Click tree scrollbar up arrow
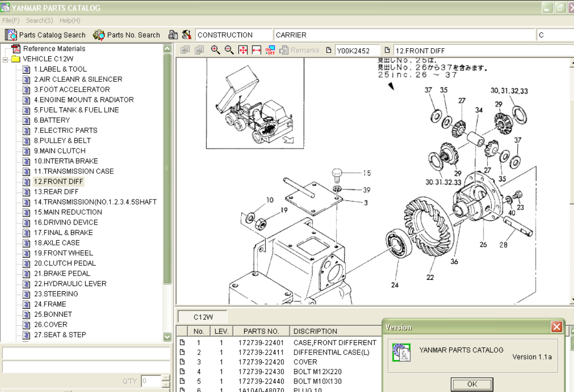This screenshot has height=392, width=574. pyautogui.click(x=167, y=48)
